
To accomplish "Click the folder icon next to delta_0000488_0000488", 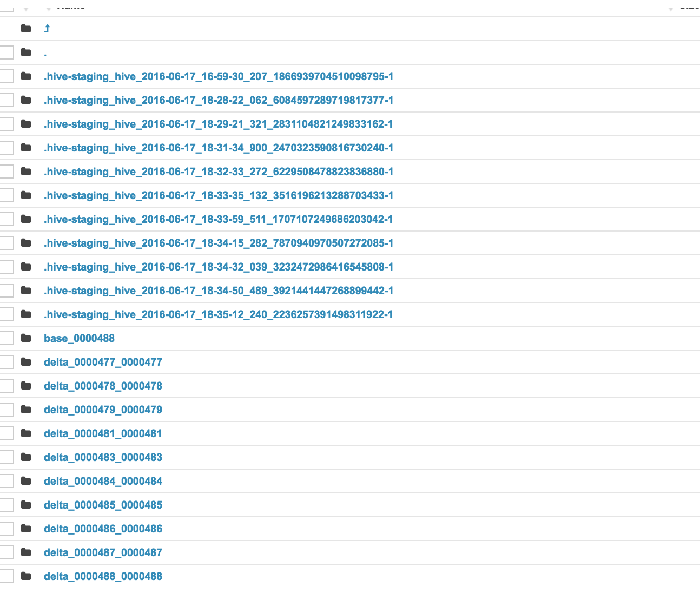I will 26,576.
